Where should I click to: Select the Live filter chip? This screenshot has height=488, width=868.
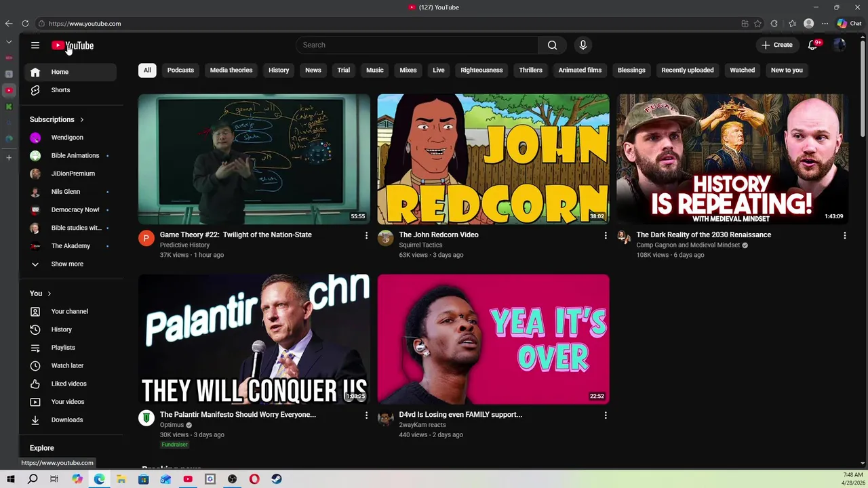point(439,70)
